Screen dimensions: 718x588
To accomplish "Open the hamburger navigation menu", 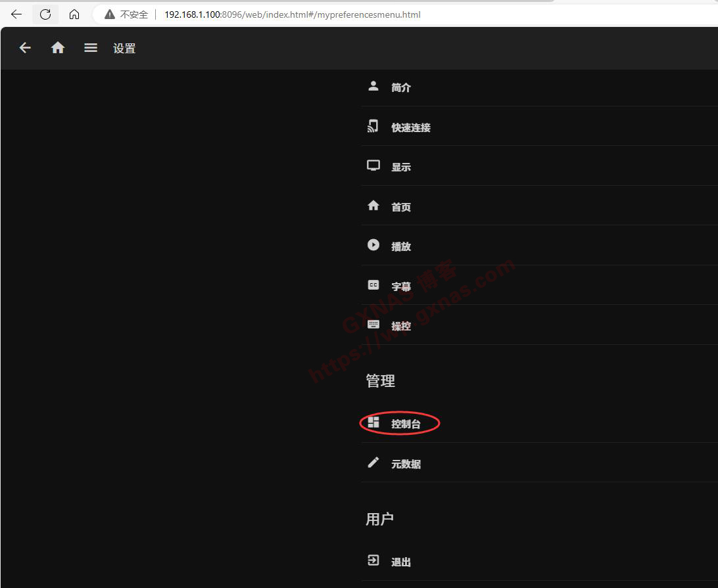I will 91,48.
